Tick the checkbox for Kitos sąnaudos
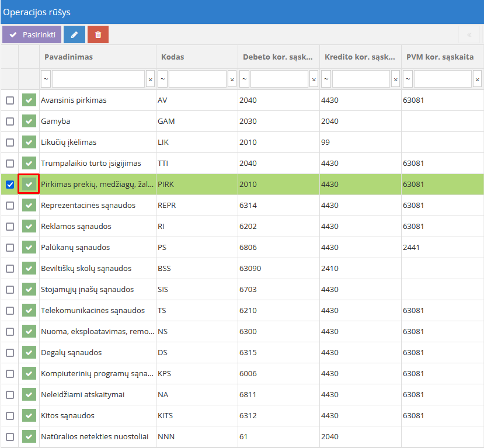Screen dimensions: 484x448 (10, 416)
